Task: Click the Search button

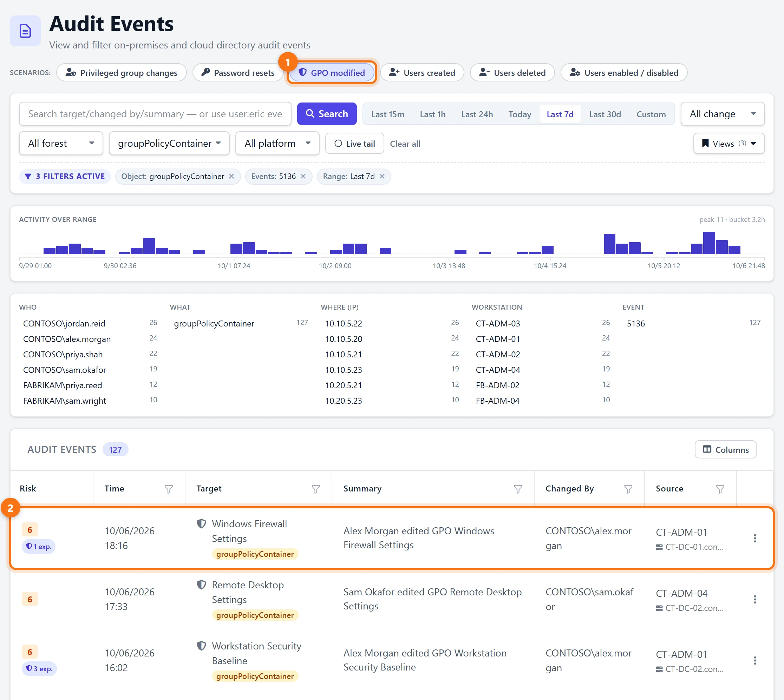Action: pos(327,114)
